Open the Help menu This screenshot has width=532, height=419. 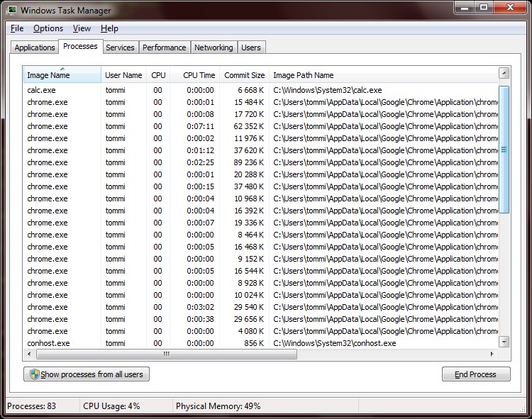109,28
